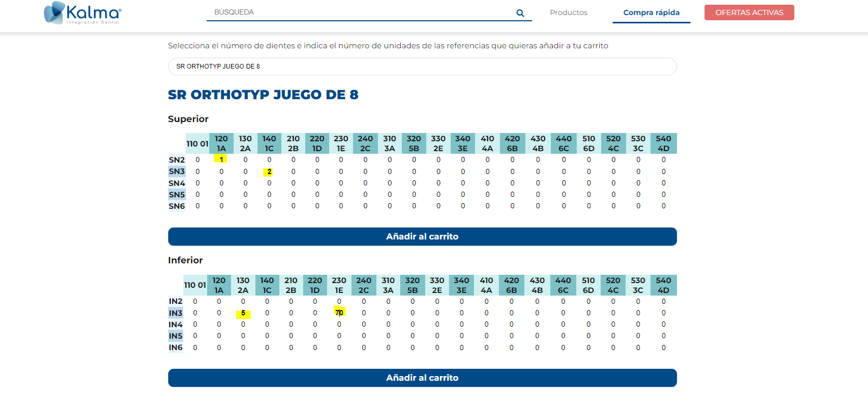Click Inferior column header 410 4A
The height and width of the screenshot is (401, 868).
click(x=486, y=285)
